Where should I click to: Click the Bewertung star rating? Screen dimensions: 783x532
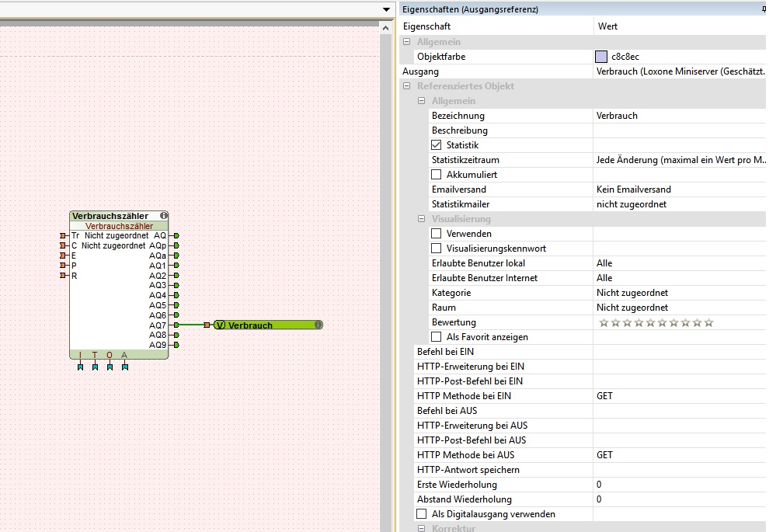coord(656,323)
